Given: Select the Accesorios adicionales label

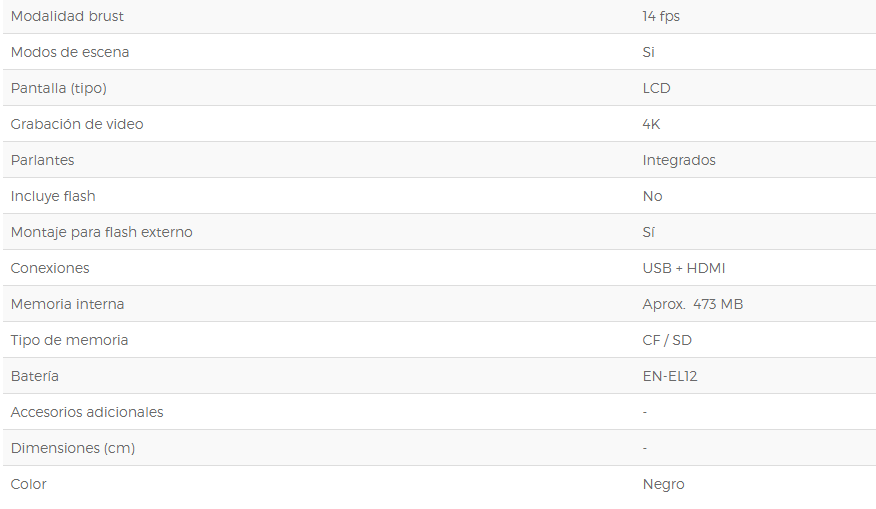Looking at the screenshot, I should click(87, 412).
